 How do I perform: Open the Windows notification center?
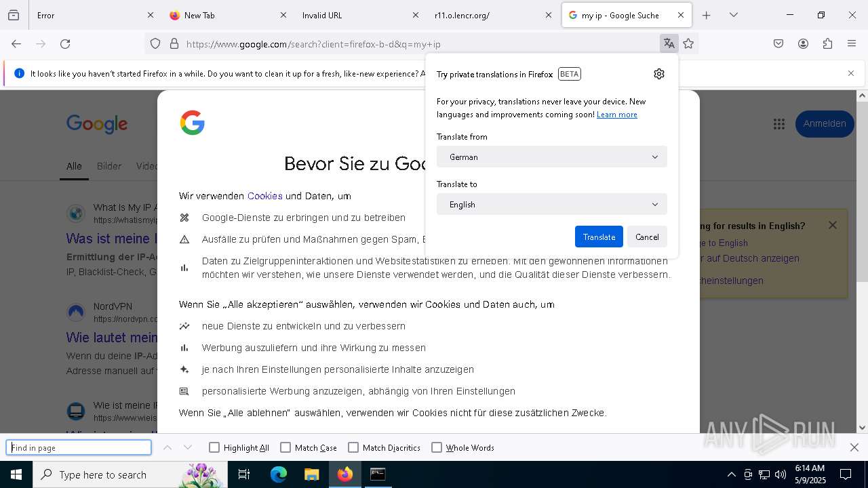(x=846, y=474)
